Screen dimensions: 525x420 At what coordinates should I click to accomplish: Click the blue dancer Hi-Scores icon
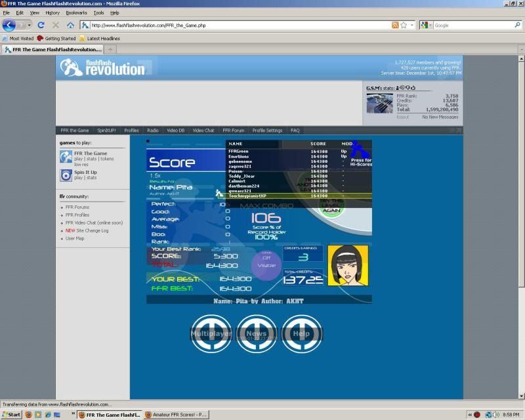coord(360,150)
